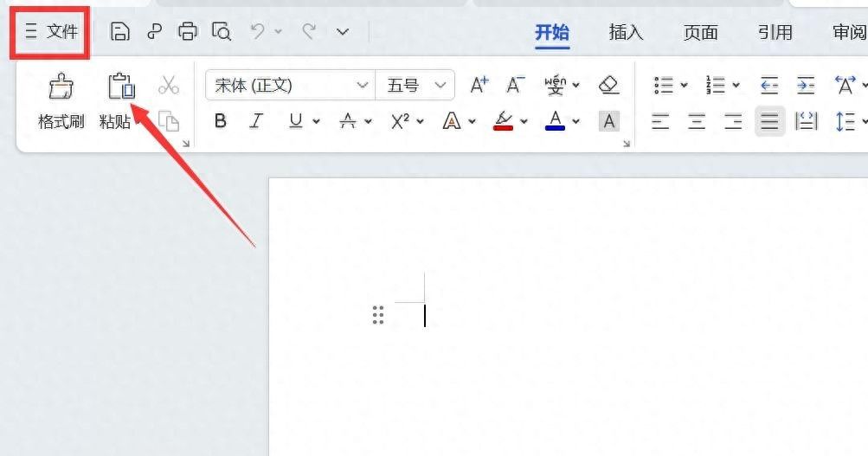Click the 粘贴 paste button
The width and height of the screenshot is (868, 456).
point(118,102)
